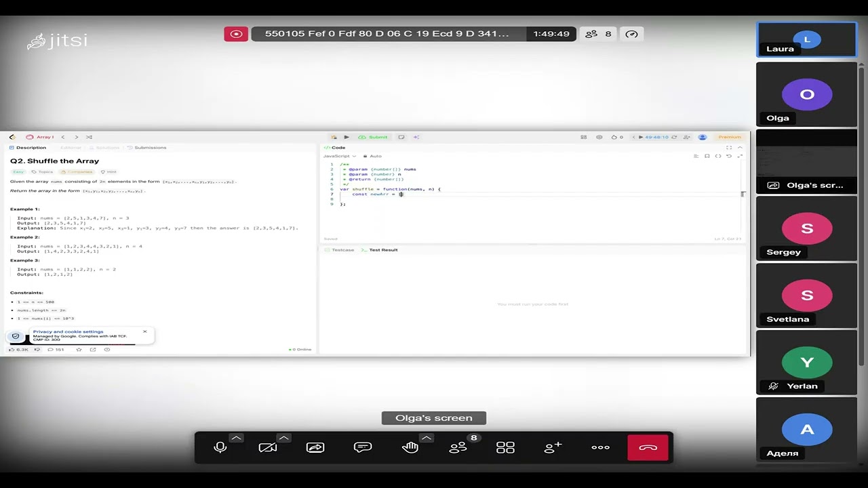Screen dimensions: 868x488
Task: Select Аделя's participant thumbnail
Action: coord(807,430)
